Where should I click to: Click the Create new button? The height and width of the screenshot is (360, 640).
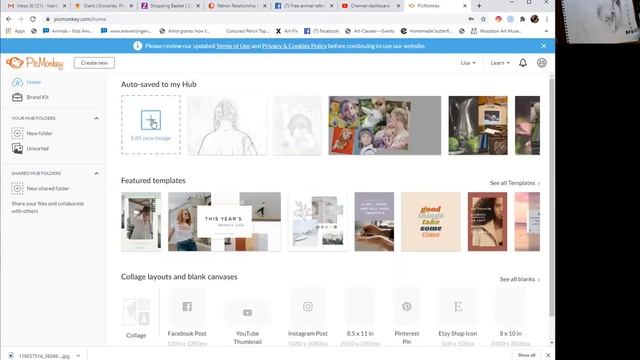tap(94, 63)
